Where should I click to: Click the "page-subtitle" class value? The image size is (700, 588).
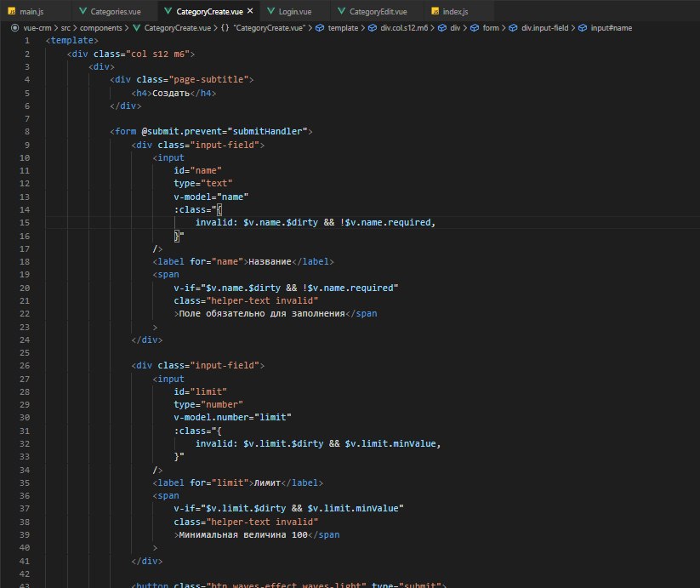click(x=208, y=79)
